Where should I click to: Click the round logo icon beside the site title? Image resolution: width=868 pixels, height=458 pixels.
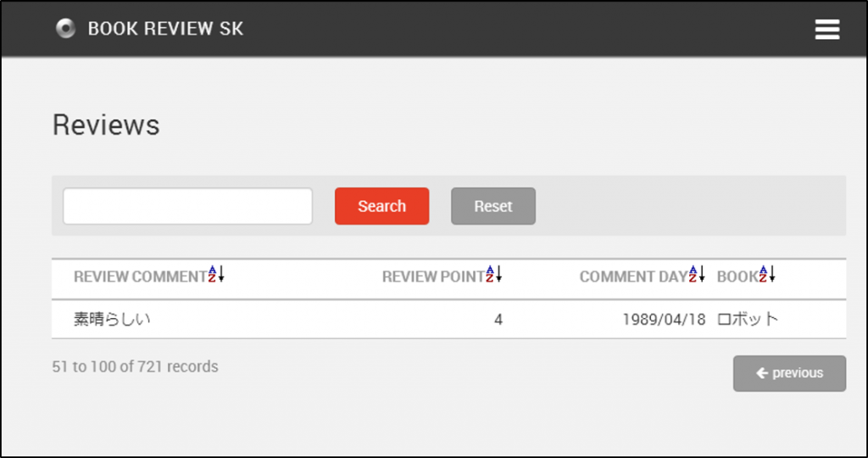tap(65, 29)
